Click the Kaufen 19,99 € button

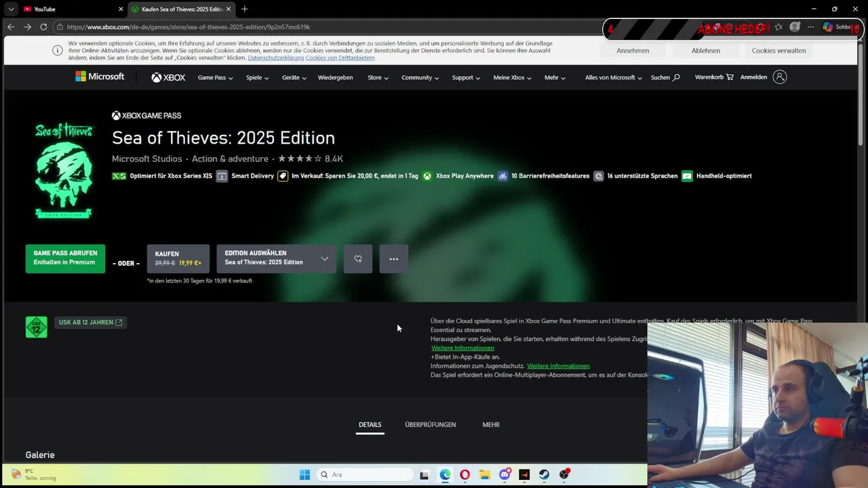[178, 259]
